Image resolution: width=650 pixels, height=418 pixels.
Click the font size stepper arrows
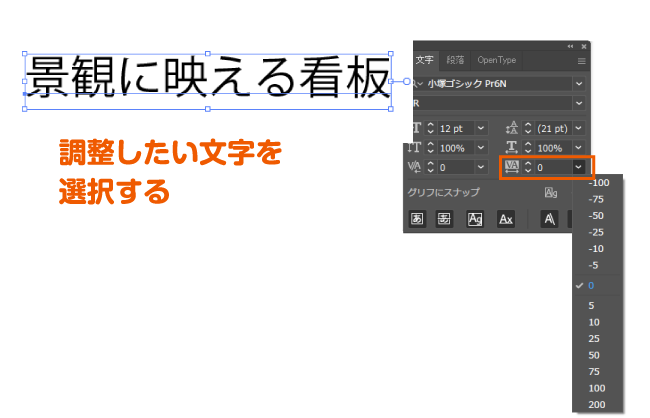tap(431, 128)
